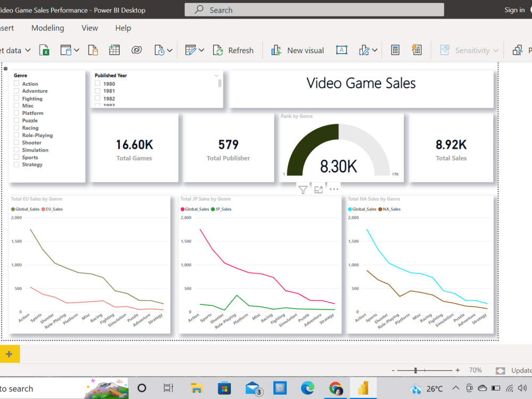Viewport: 532px width, 399px height.
Task: Check the Strategy genre checkbox
Action: (16, 164)
